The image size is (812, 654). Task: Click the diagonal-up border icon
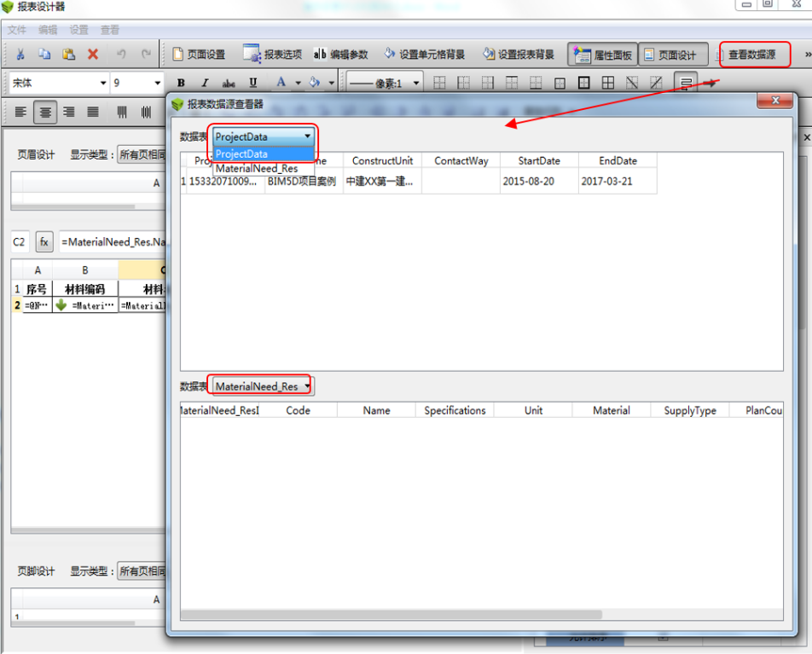click(656, 83)
